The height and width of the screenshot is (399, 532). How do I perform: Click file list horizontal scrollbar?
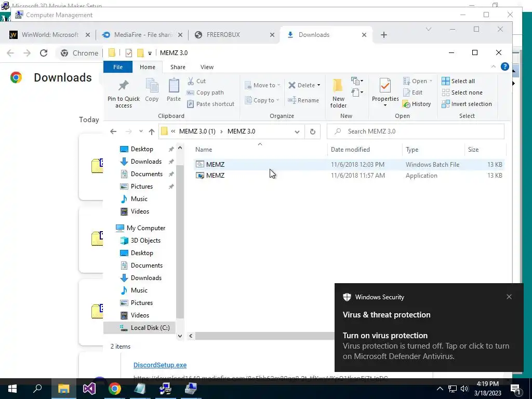point(264,336)
